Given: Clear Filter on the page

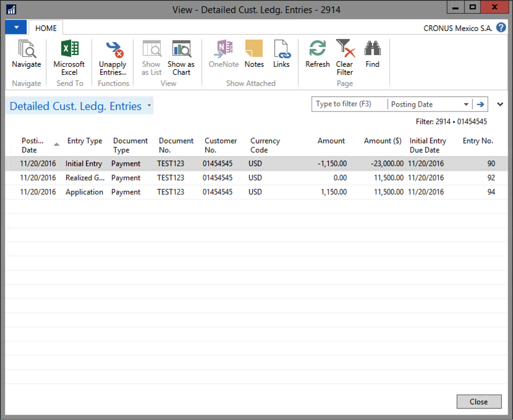Looking at the screenshot, I should click(x=345, y=58).
